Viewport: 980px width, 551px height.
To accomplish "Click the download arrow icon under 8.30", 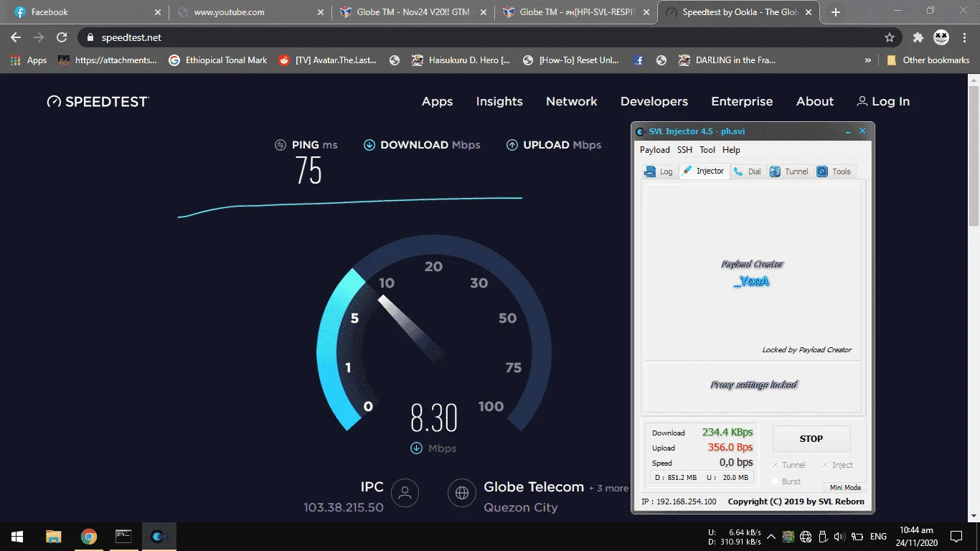I will point(416,448).
